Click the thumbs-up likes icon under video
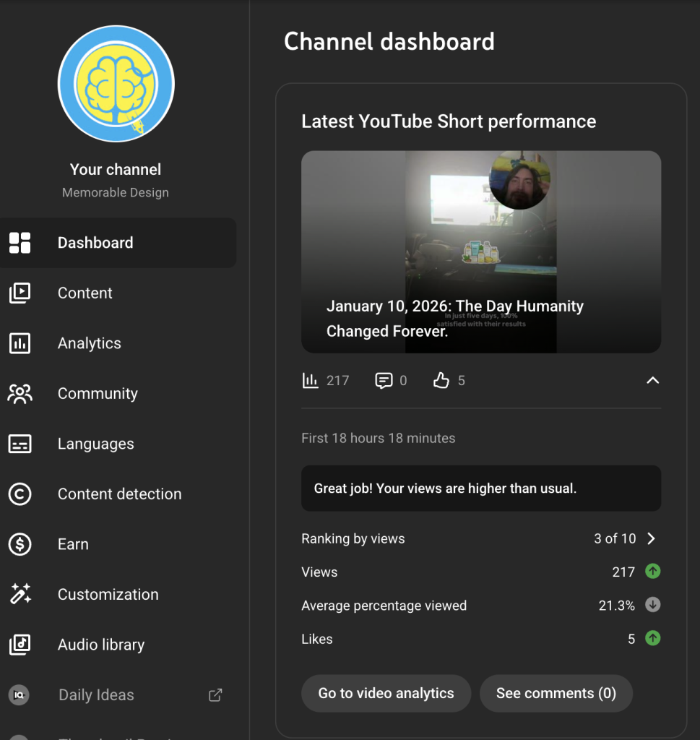This screenshot has width=700, height=740. coord(441,380)
